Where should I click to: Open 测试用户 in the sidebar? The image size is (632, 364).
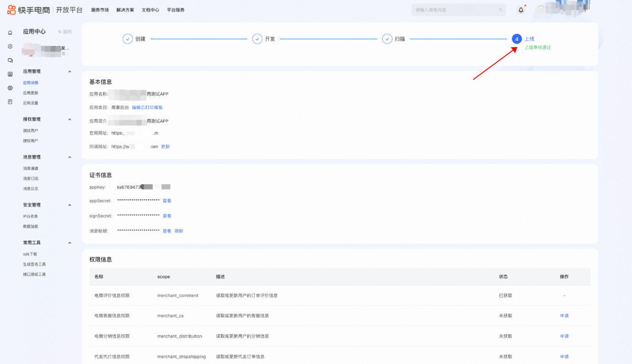[31, 131]
